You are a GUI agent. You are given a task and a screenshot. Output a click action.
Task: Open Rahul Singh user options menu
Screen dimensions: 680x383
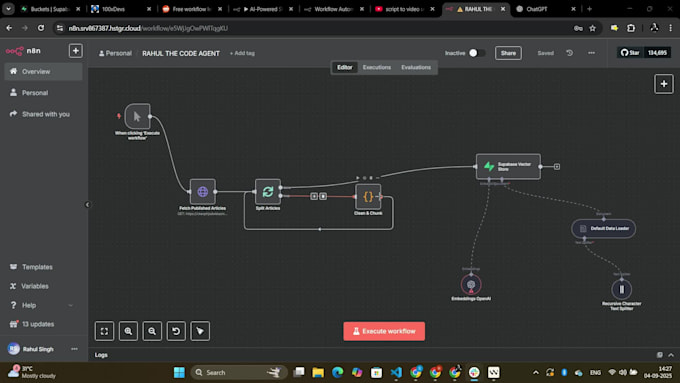74,349
